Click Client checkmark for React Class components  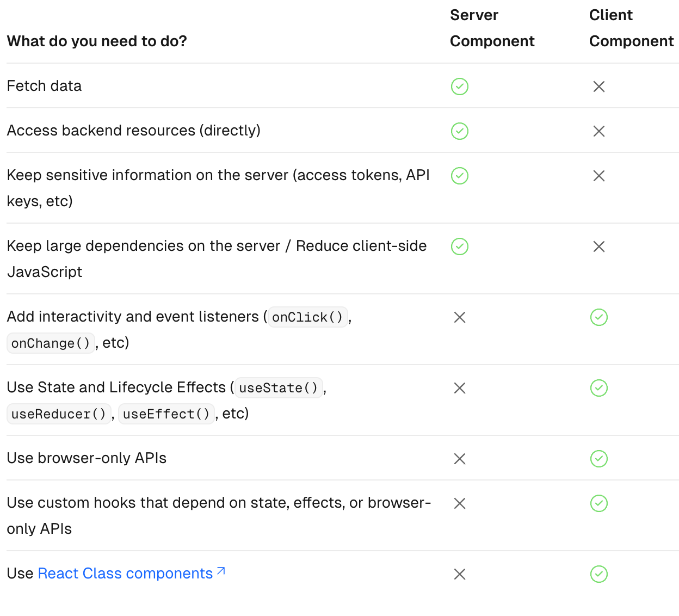pos(599,574)
